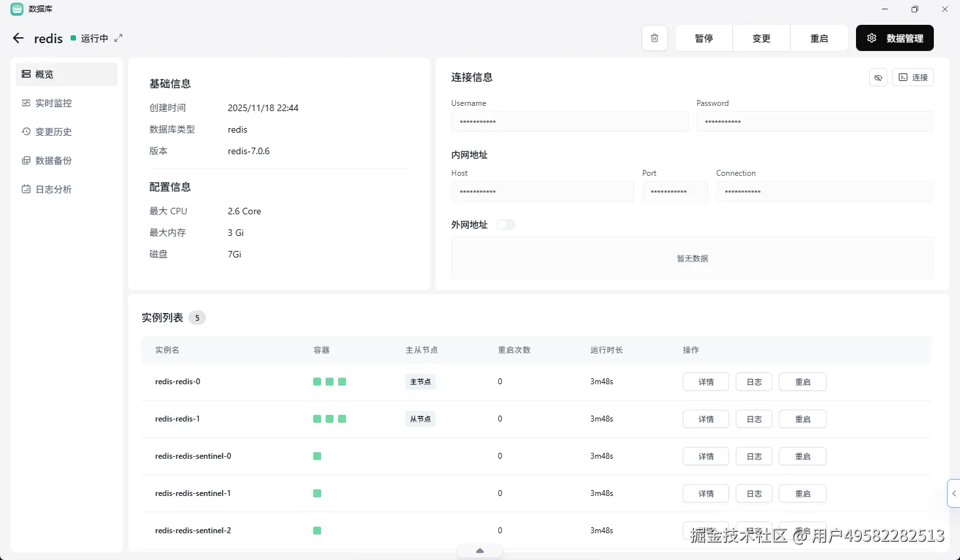This screenshot has height=560, width=960.
Task: Click instance name redis-redis-sentinel-2
Action: click(x=193, y=531)
